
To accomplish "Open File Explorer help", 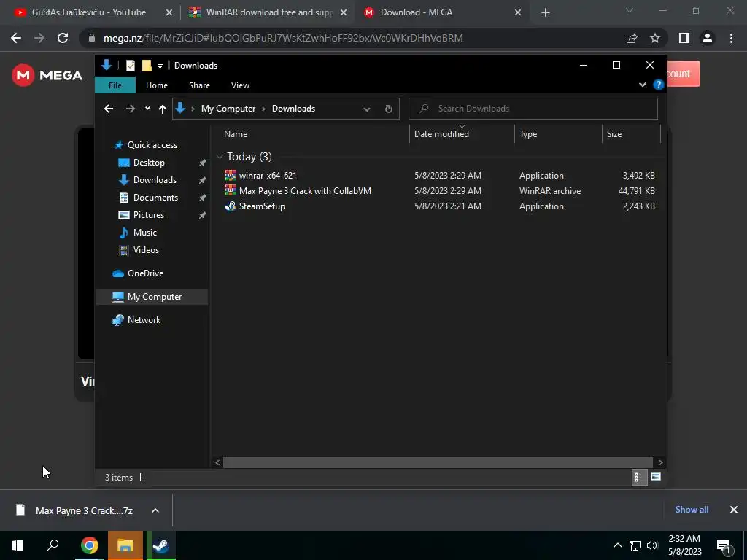I will point(659,85).
